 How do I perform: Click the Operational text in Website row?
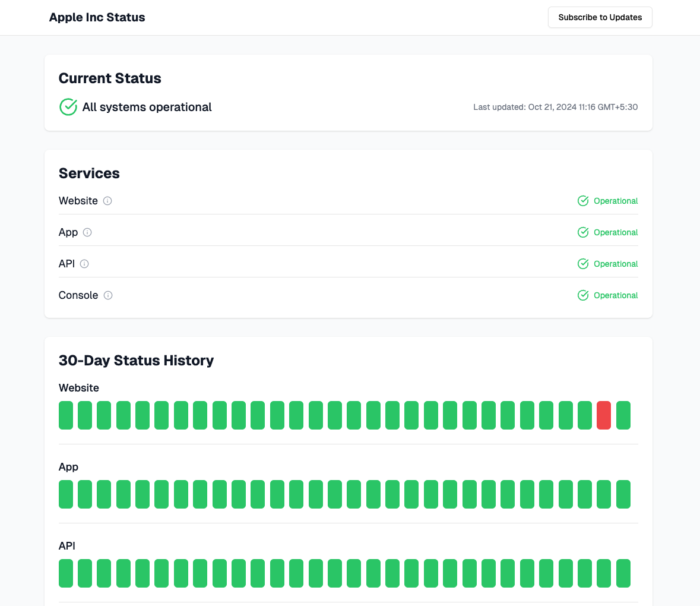616,201
